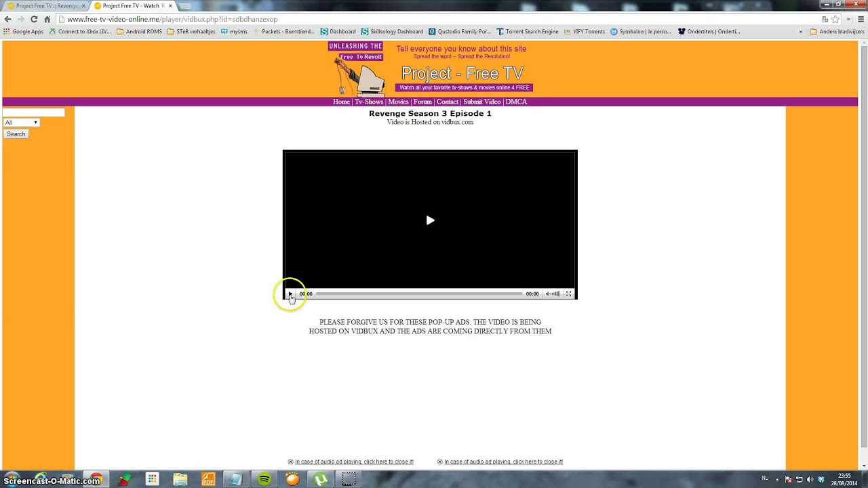Click the dashed-rectangle screen recorder taskbar icon
The image size is (868, 488).
coord(349,479)
